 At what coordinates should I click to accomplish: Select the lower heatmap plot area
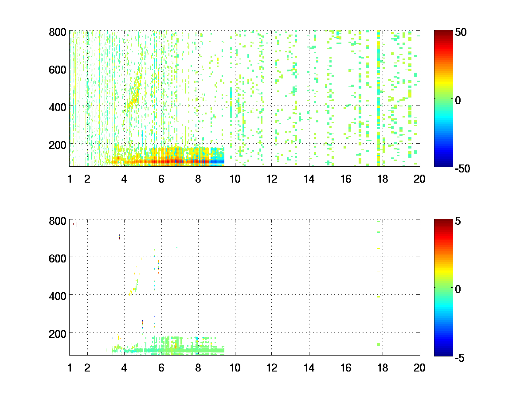[245, 287]
